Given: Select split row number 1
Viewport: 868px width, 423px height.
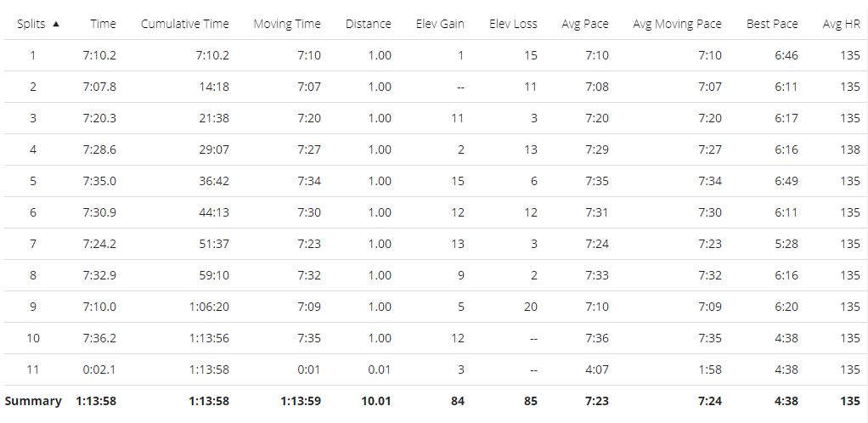Looking at the screenshot, I should (33, 55).
